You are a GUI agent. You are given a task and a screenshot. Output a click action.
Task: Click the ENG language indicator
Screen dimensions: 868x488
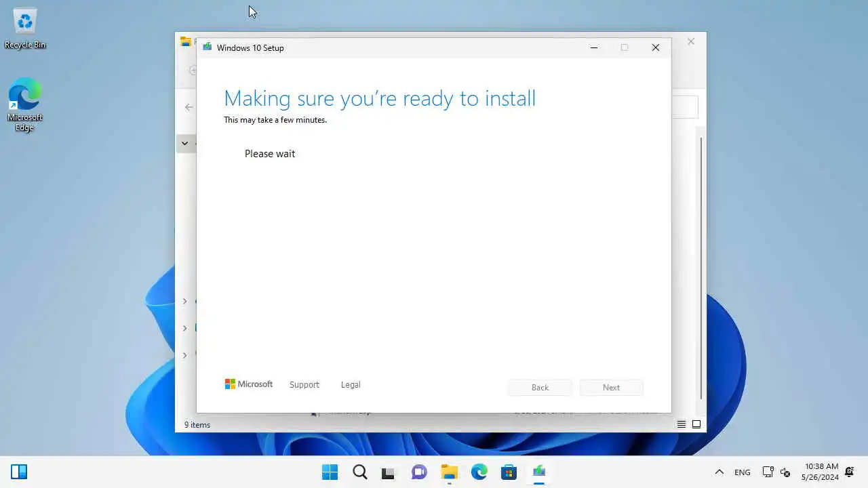[743, 472]
